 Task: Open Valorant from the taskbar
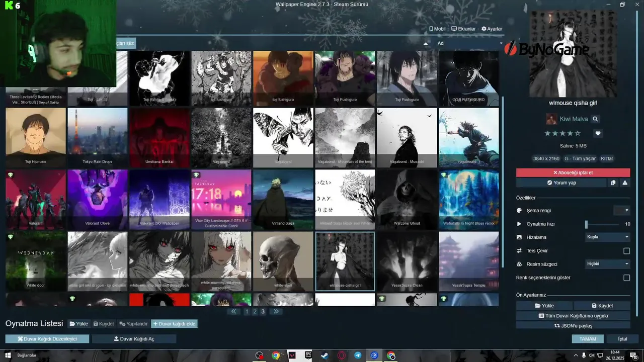[x=292, y=355]
